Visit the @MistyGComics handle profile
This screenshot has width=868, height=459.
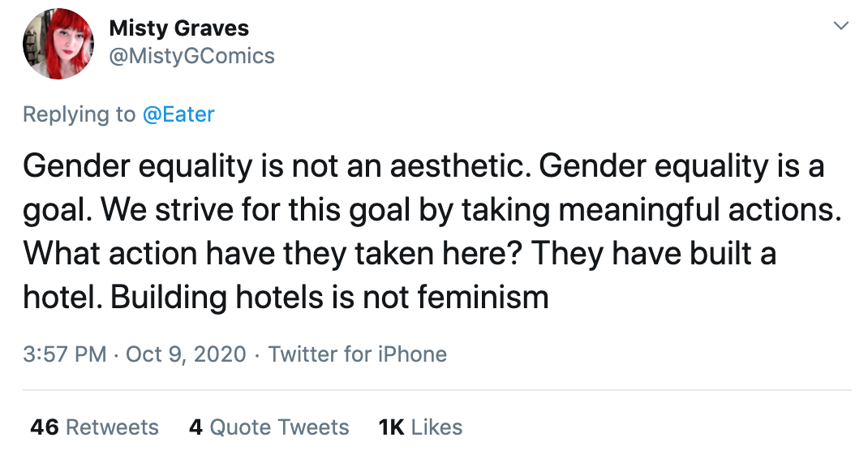[191, 56]
